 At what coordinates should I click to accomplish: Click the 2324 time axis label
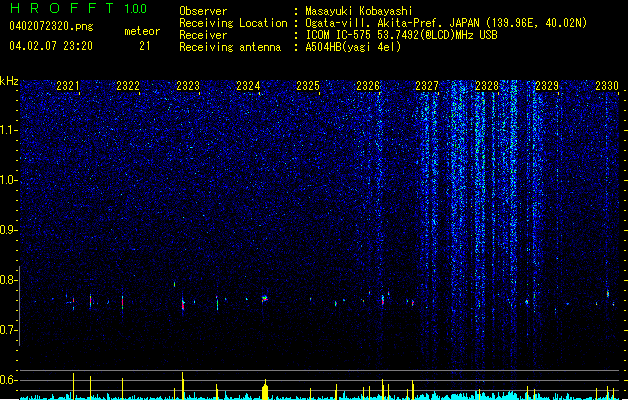(x=248, y=85)
